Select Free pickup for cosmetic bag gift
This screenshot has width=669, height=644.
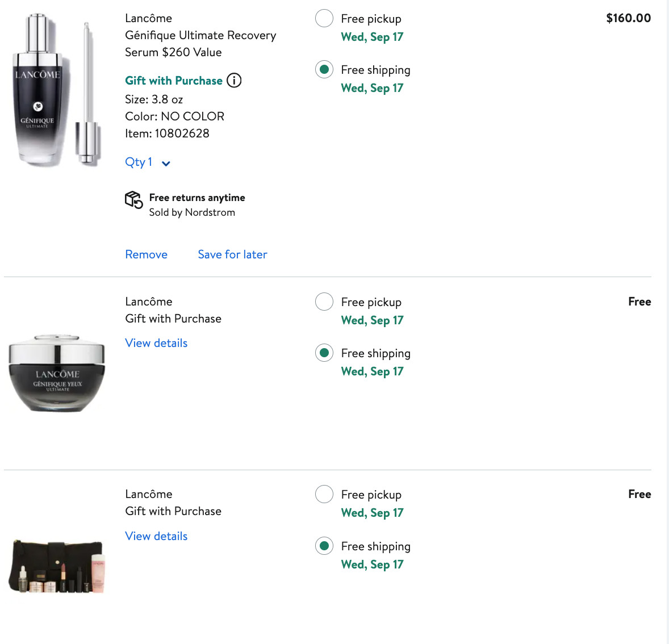coord(324,494)
